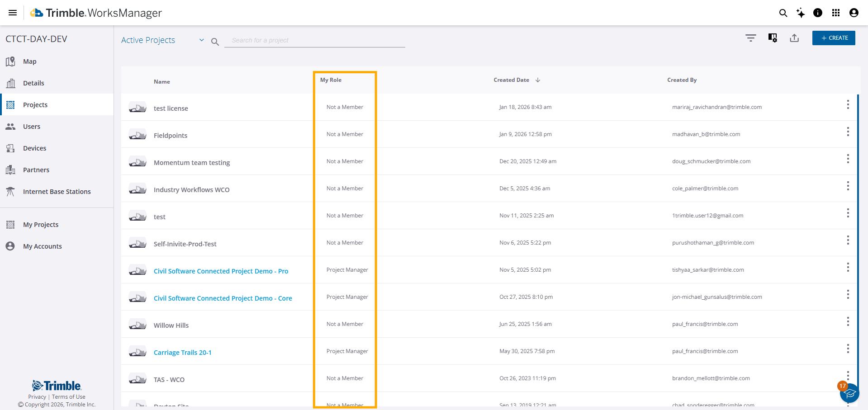This screenshot has width=868, height=410.
Task: Open options menu for test license
Action: click(848, 104)
